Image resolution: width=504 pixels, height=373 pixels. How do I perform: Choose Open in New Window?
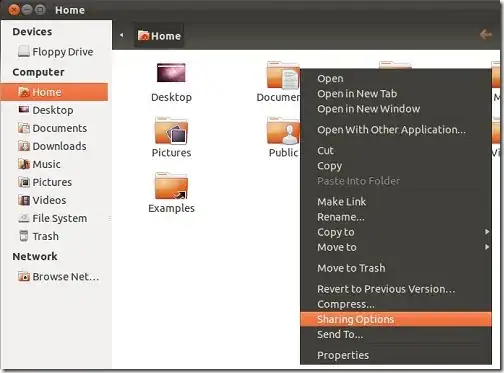[x=396, y=109]
